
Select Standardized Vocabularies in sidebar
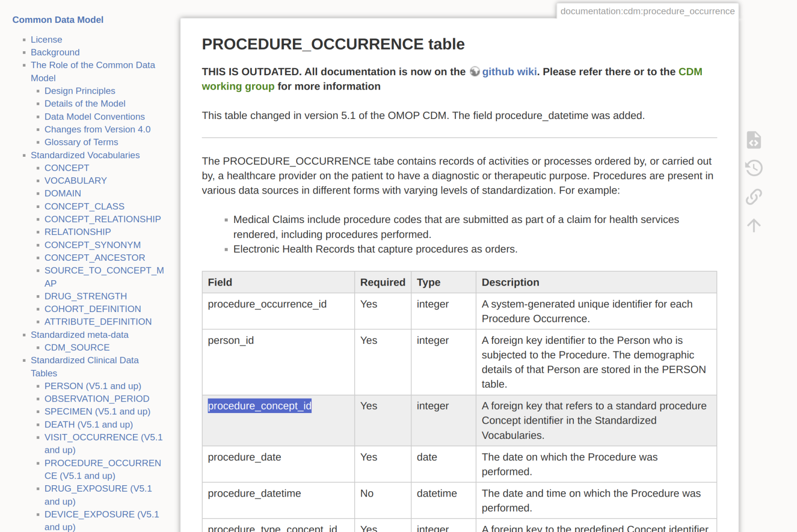click(x=85, y=155)
